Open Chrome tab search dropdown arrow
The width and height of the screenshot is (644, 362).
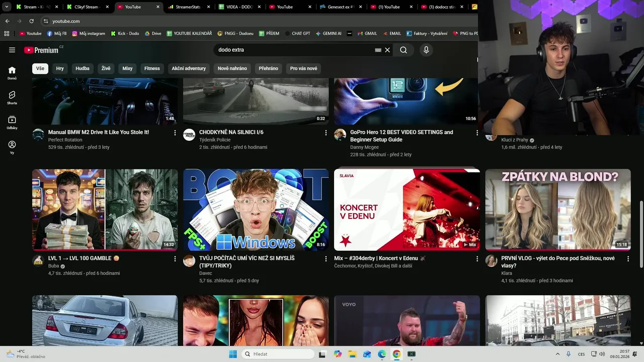(x=7, y=7)
